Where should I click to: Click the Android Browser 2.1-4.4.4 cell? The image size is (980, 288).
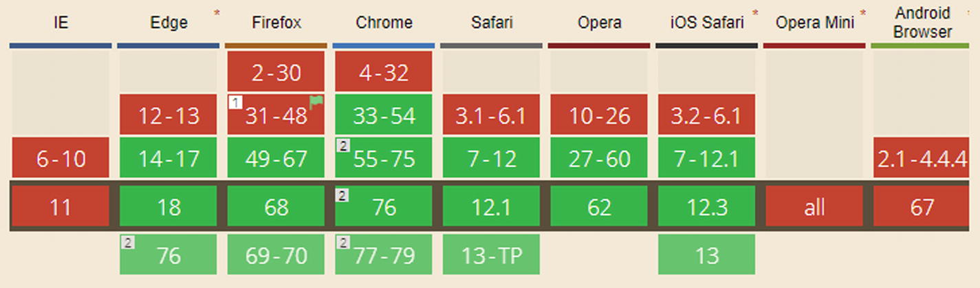tap(922, 158)
